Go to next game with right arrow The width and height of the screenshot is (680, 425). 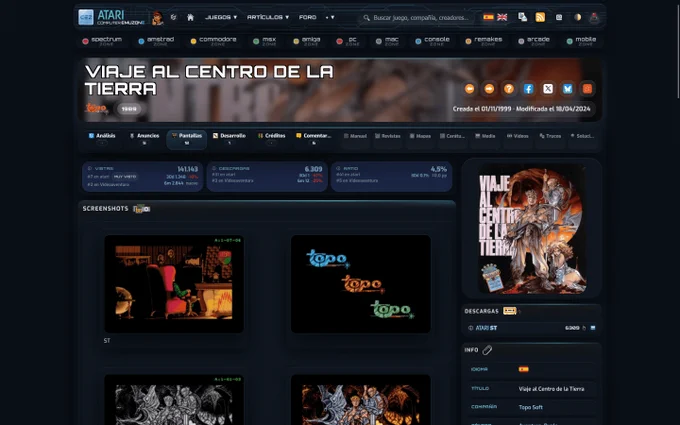489,89
